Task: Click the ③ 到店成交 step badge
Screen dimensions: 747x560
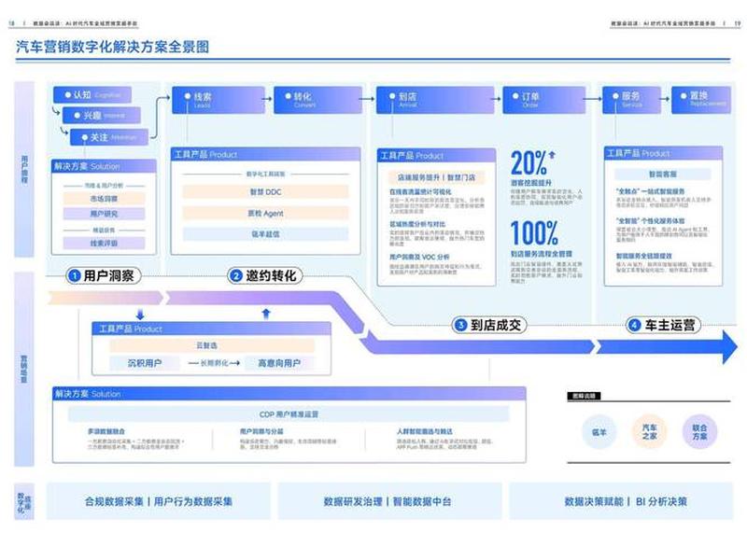Action: click(489, 325)
